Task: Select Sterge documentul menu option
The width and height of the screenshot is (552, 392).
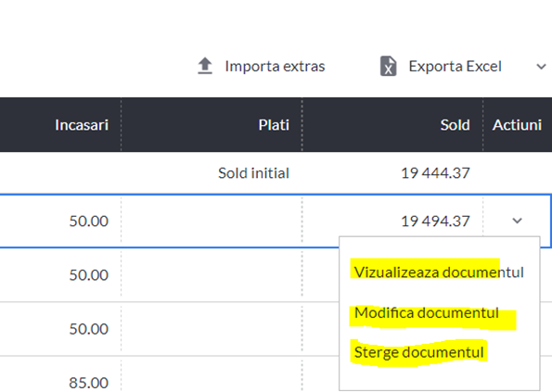Action: click(419, 352)
